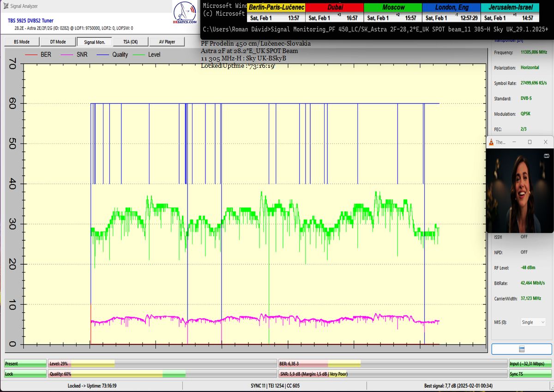Click the VLC video preview thumbnail
The image size is (554, 392).
(x=519, y=190)
